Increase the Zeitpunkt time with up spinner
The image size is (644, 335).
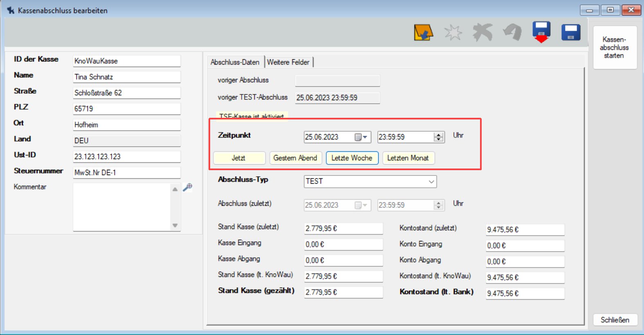pyautogui.click(x=439, y=135)
